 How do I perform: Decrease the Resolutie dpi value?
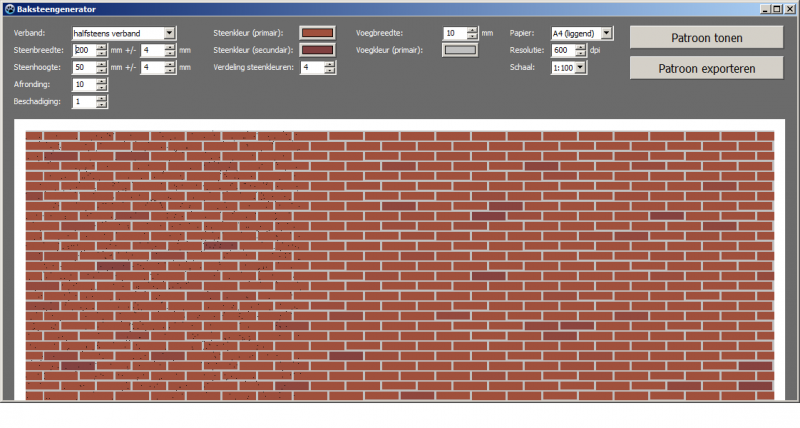point(581,53)
